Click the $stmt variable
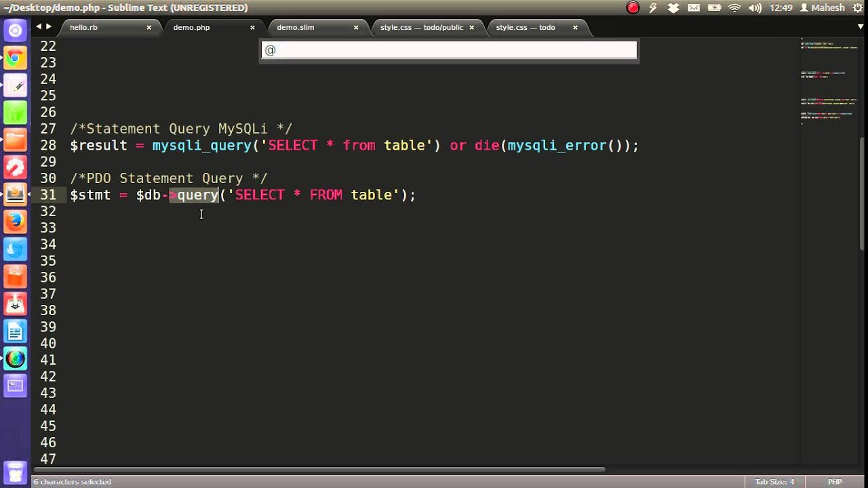The image size is (868, 488). 90,195
